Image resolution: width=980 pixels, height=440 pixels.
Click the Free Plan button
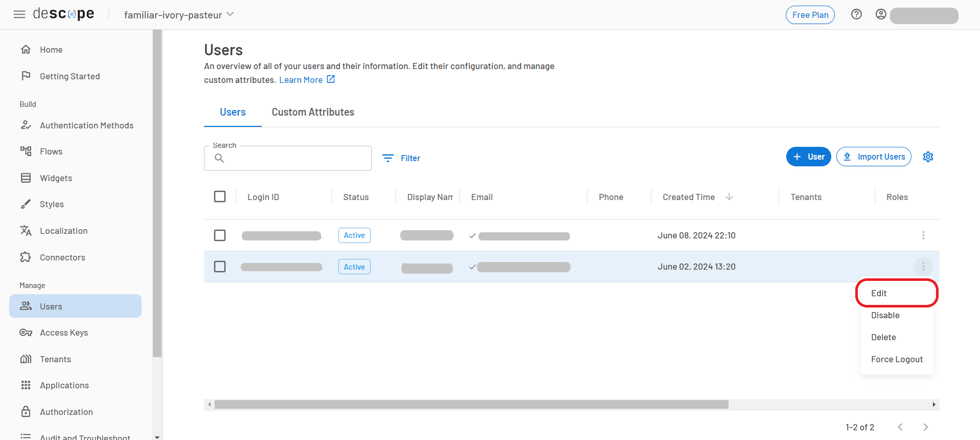click(810, 15)
